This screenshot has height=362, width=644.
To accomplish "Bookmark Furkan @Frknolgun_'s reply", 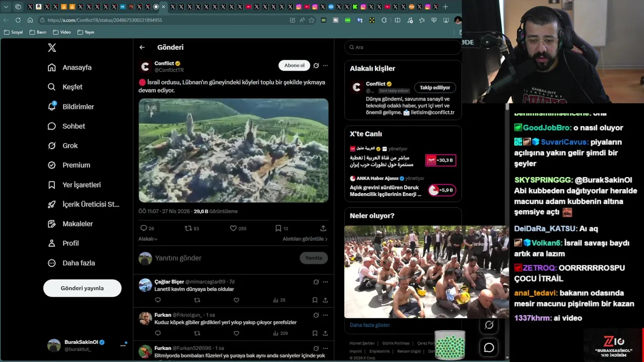I will tap(314, 333).
